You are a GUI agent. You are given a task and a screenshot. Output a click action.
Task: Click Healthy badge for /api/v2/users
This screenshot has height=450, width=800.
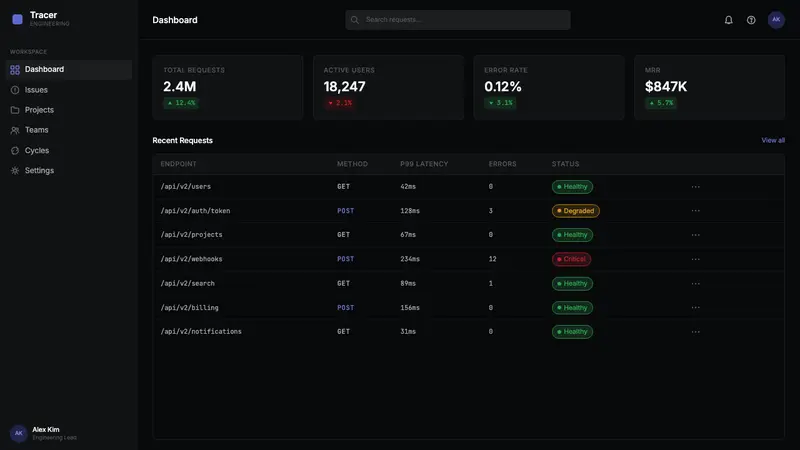[572, 187]
